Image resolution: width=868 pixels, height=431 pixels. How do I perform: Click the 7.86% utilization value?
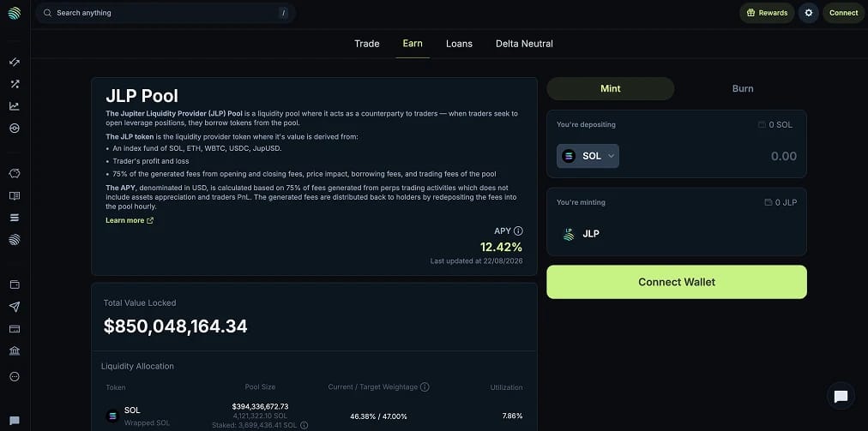pyautogui.click(x=512, y=416)
